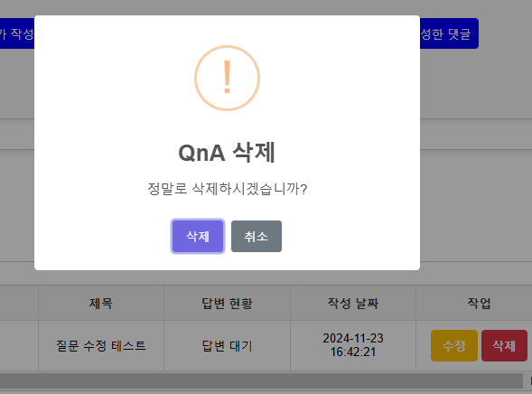532x394 pixels.
Task: Click the date cell 2024-11-23 16:42:21
Action: coord(353,346)
